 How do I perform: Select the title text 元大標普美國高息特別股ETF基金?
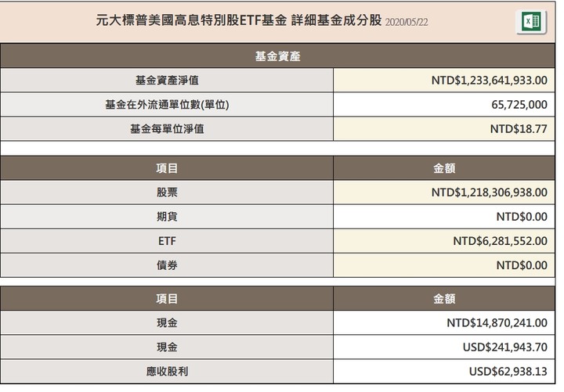(191, 20)
